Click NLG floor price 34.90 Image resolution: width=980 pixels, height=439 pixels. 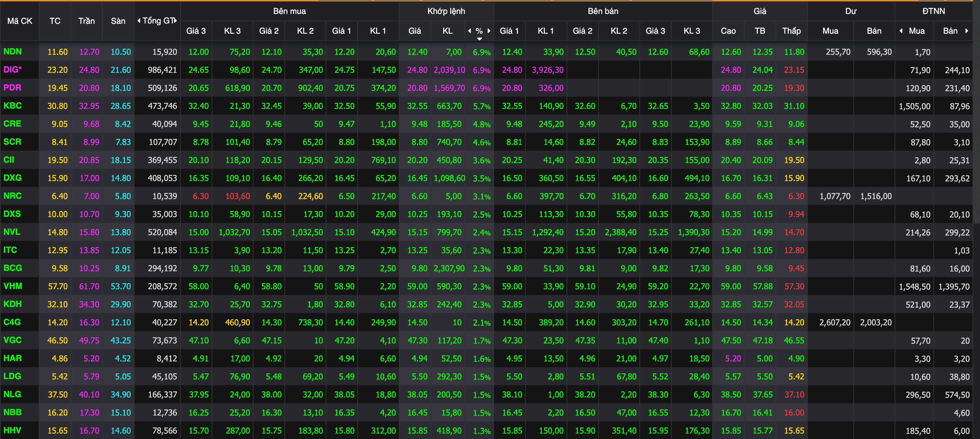pos(120,394)
